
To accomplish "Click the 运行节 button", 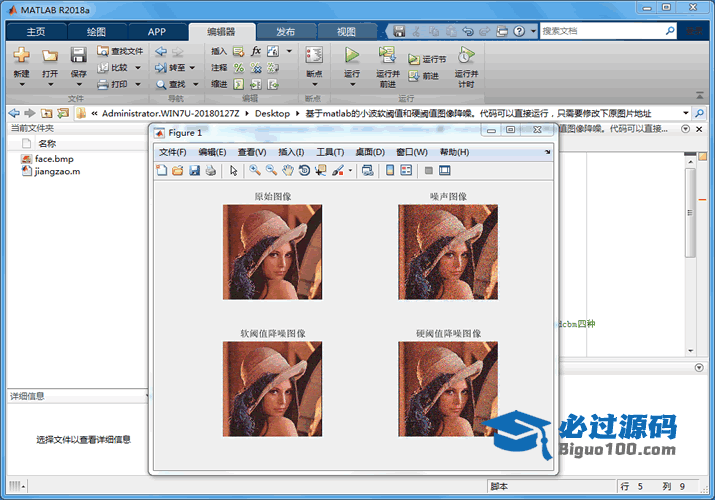I will coord(427,59).
